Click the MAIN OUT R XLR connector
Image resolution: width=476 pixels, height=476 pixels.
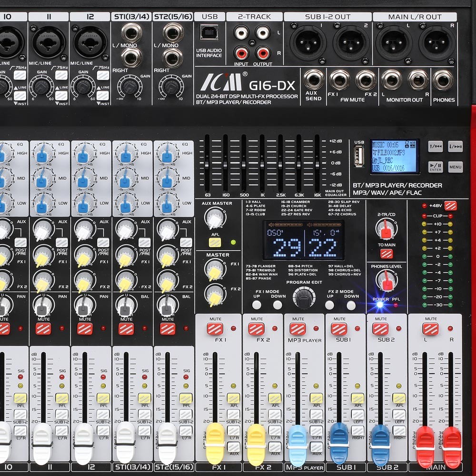pos(437,42)
